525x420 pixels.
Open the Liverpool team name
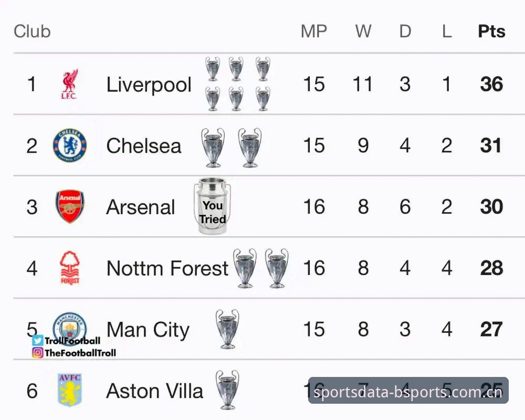click(149, 85)
